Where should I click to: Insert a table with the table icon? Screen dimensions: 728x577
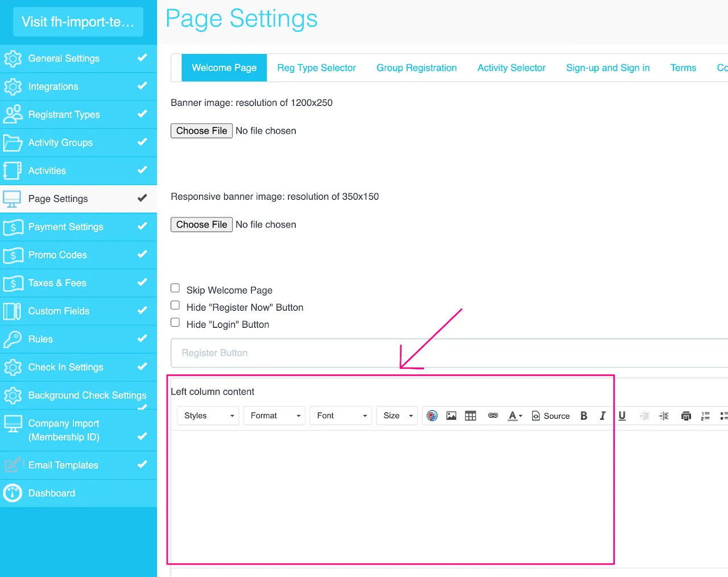tap(470, 416)
